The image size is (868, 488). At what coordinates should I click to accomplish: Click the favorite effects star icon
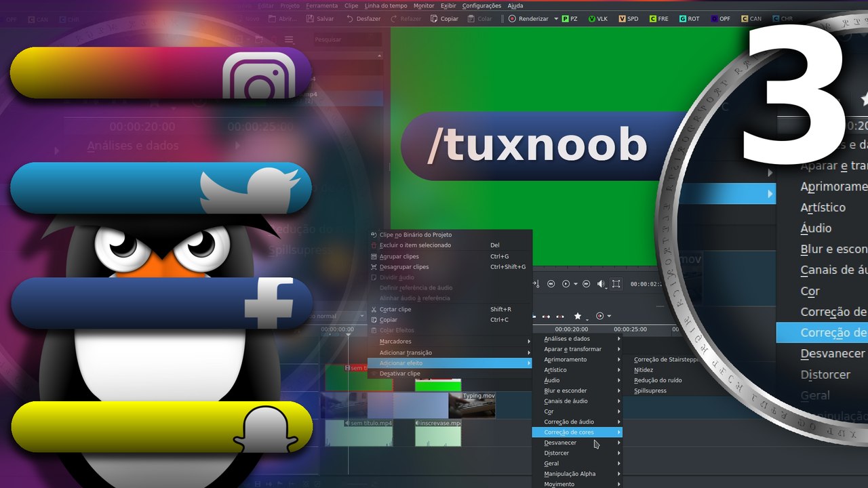tap(578, 316)
